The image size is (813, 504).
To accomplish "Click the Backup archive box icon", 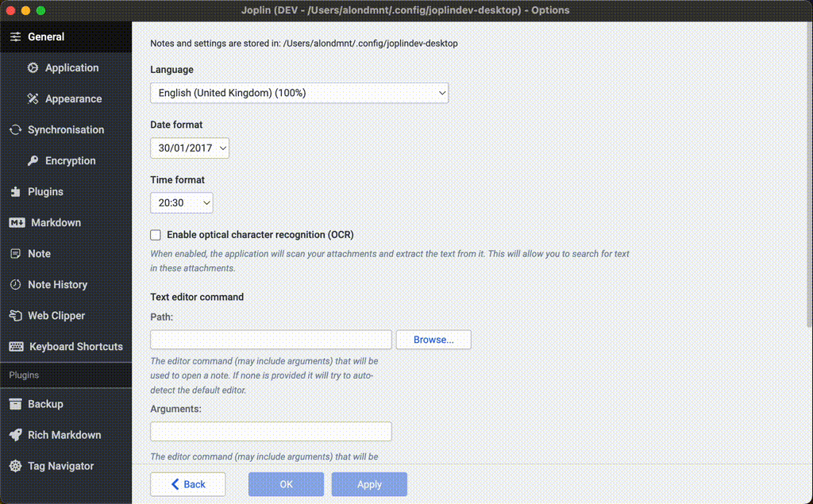I will (x=16, y=404).
